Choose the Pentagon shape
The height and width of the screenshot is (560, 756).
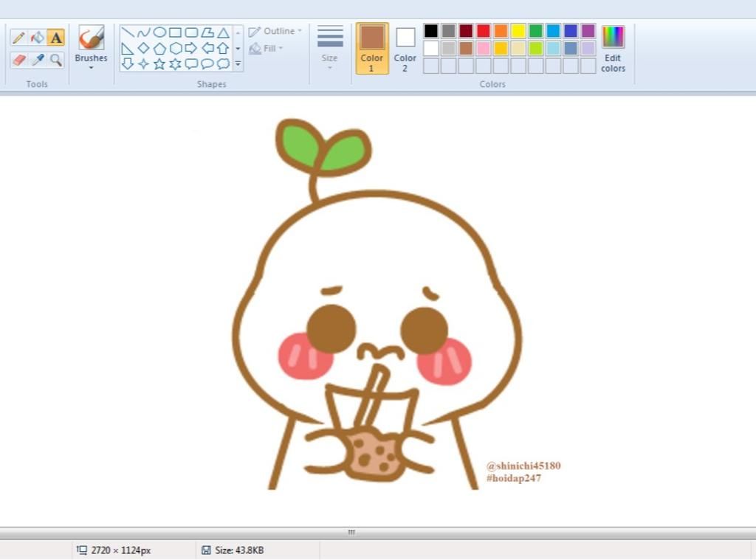pyautogui.click(x=159, y=48)
